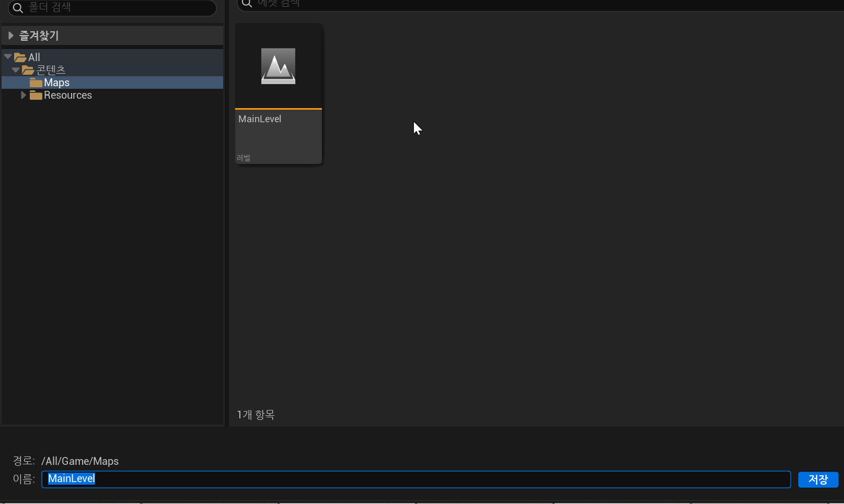
Task: Select the Maps folder label
Action: point(56,83)
